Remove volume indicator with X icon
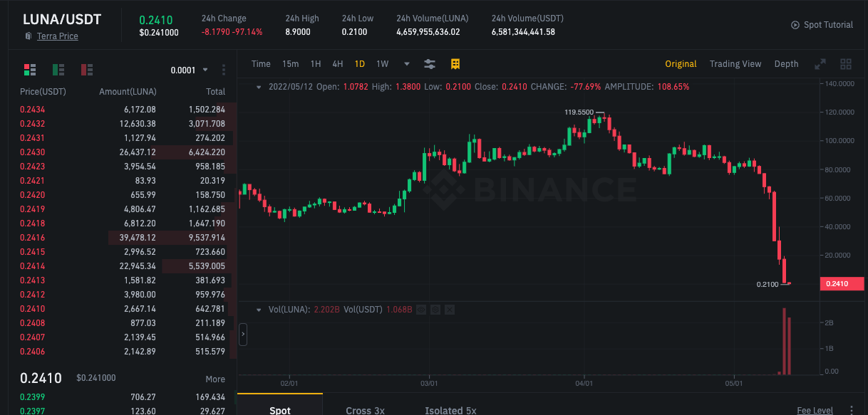Viewport: 868px width, 415px height. click(x=449, y=310)
